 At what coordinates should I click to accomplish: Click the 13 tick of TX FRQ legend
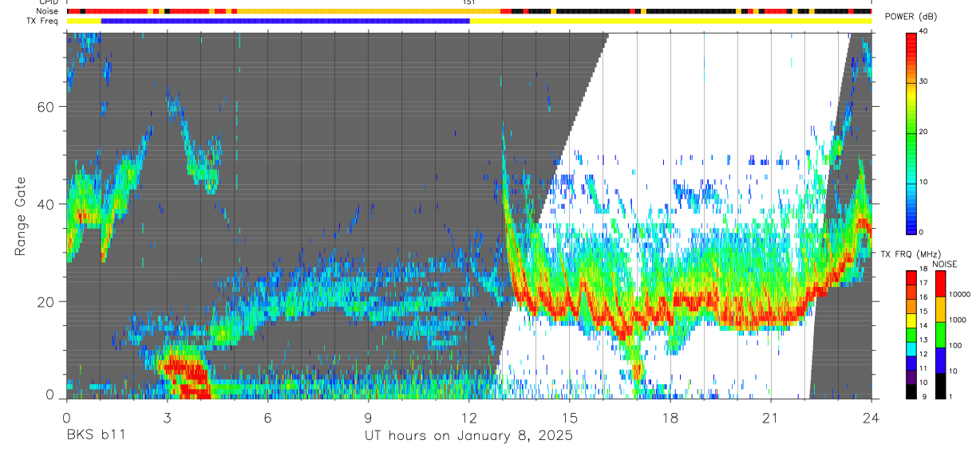pos(924,341)
